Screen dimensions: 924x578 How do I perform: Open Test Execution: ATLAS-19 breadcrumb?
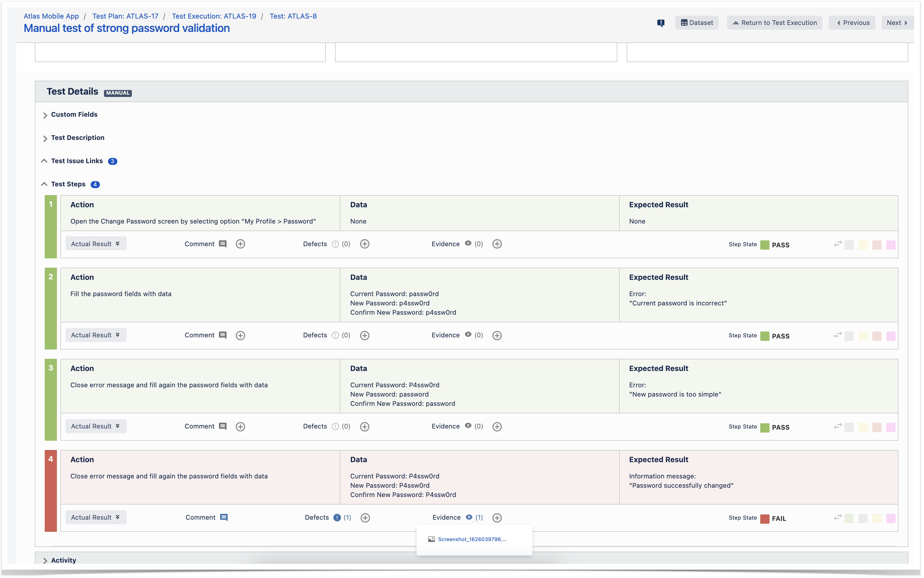(214, 16)
